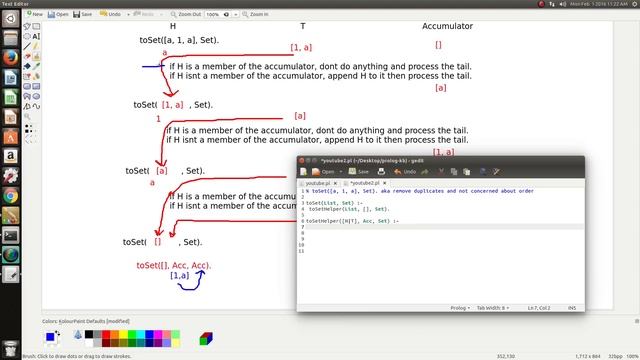Image resolution: width=640 pixels, height=360 pixels.
Task: Choose the Color Eraser tool
Action: click(x=27, y=76)
